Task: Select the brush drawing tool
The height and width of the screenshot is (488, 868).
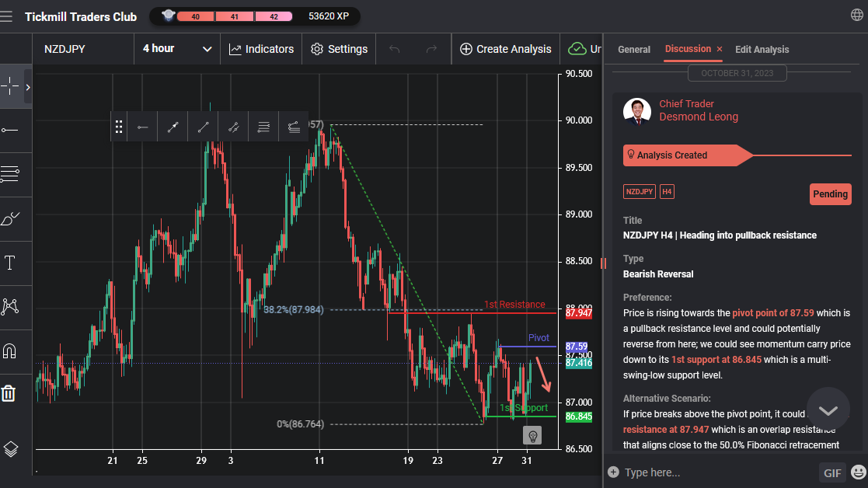Action: point(10,218)
